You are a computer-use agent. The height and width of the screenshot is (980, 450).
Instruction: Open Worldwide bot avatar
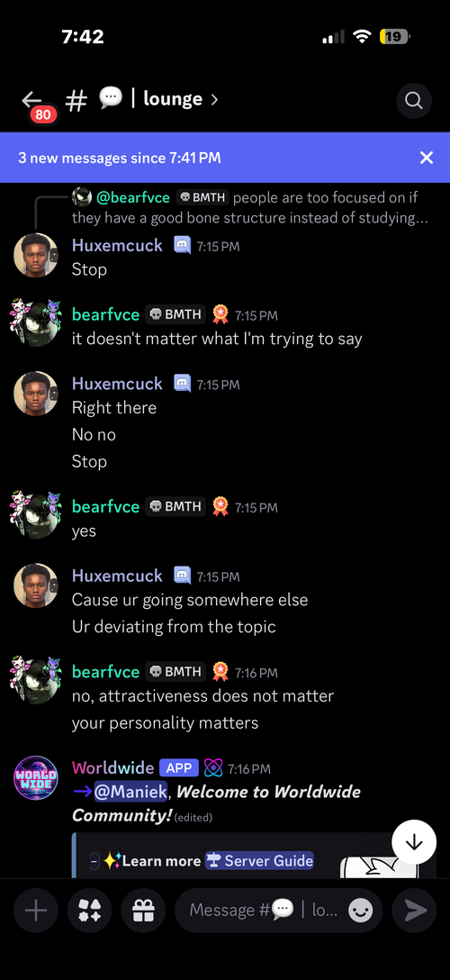(x=36, y=778)
